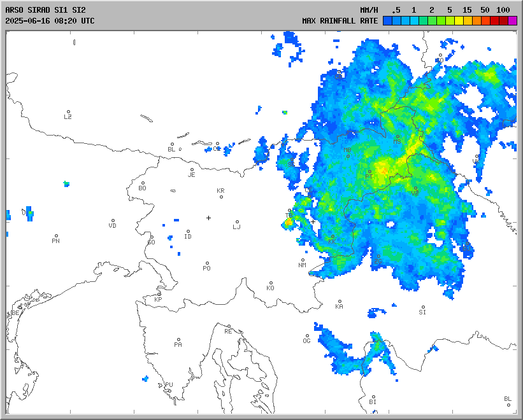The image size is (523, 420).
Task: Click the LJ city marker
Action: [x=237, y=222]
